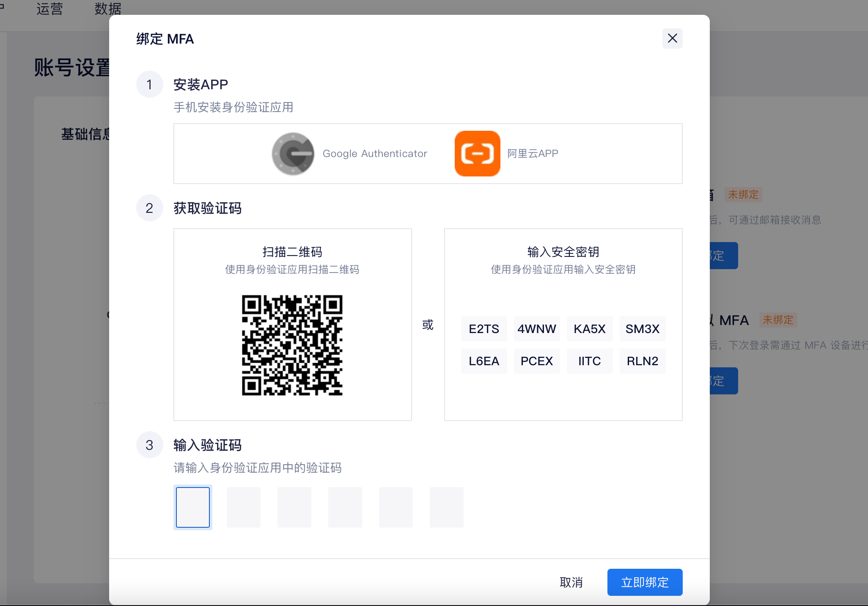Screen dimensions: 868x606
Task: Click the IITC key segment
Action: click(x=589, y=361)
